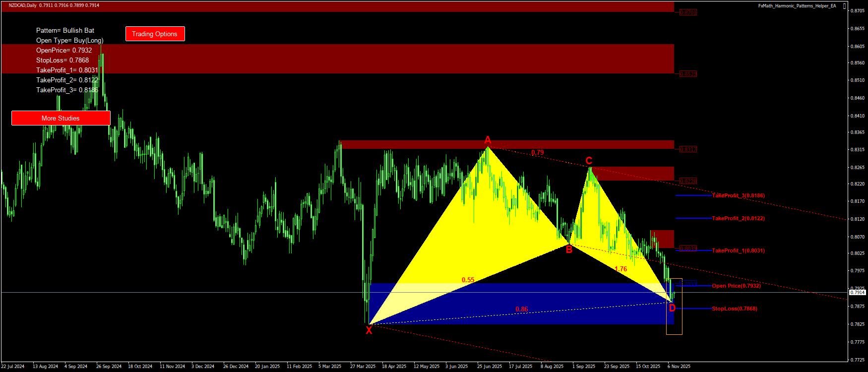This screenshot has height=372, width=868.
Task: Select pattern point A at the peak
Action: click(x=488, y=140)
